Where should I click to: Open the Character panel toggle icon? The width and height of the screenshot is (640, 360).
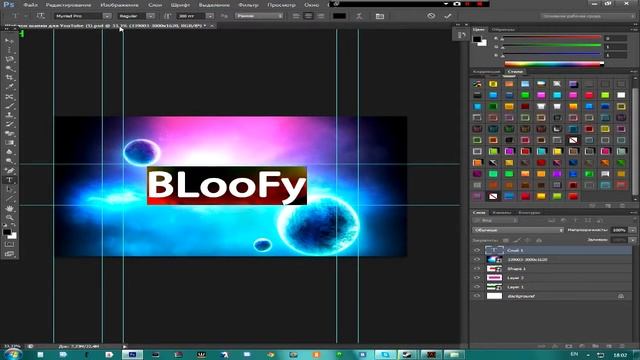pyautogui.click(x=380, y=16)
